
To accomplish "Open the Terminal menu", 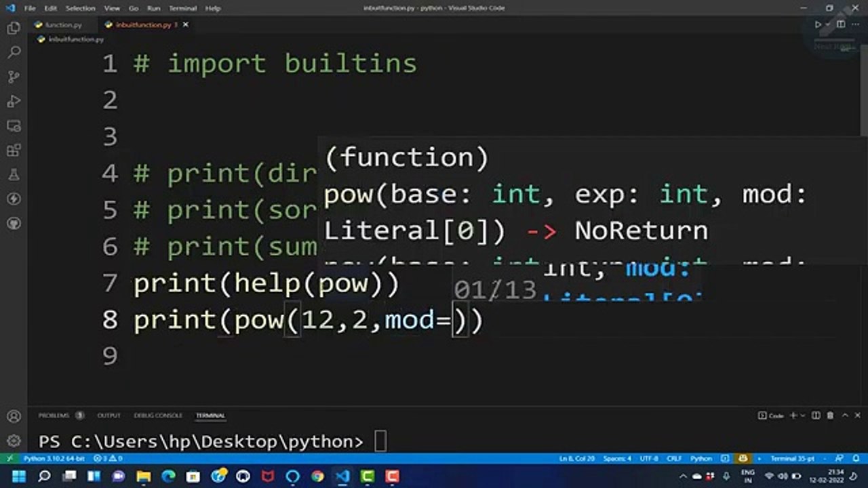I will click(182, 8).
